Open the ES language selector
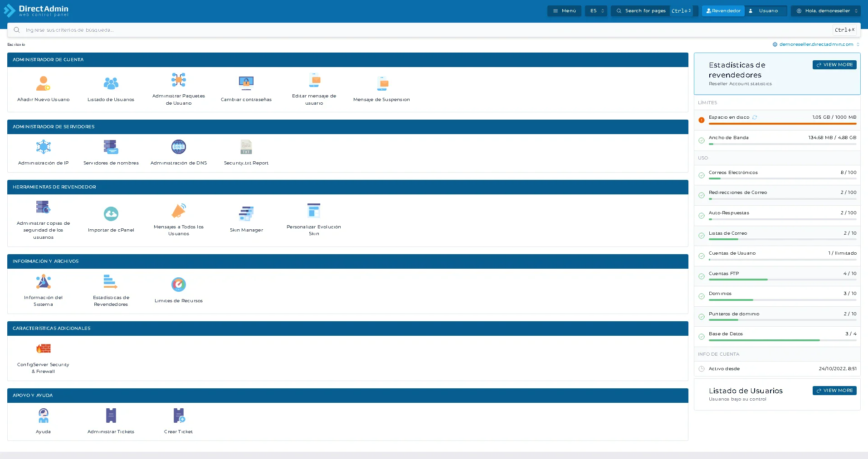Image resolution: width=868 pixels, height=459 pixels. 595,10
